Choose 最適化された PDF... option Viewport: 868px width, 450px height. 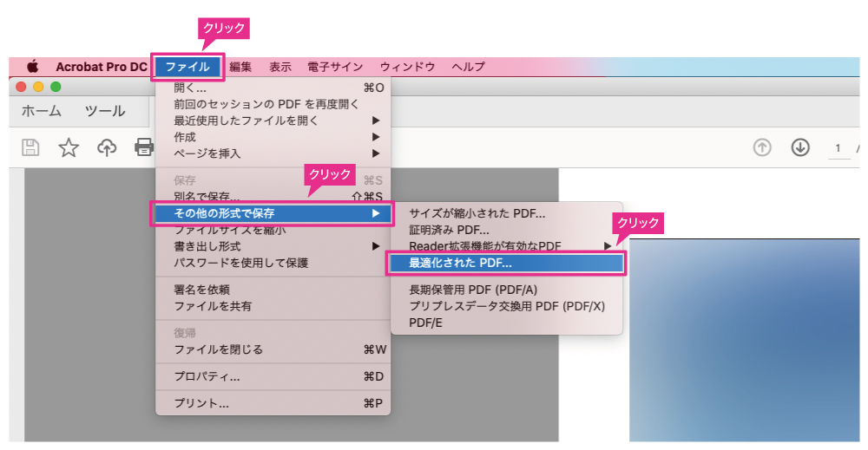[x=507, y=263]
